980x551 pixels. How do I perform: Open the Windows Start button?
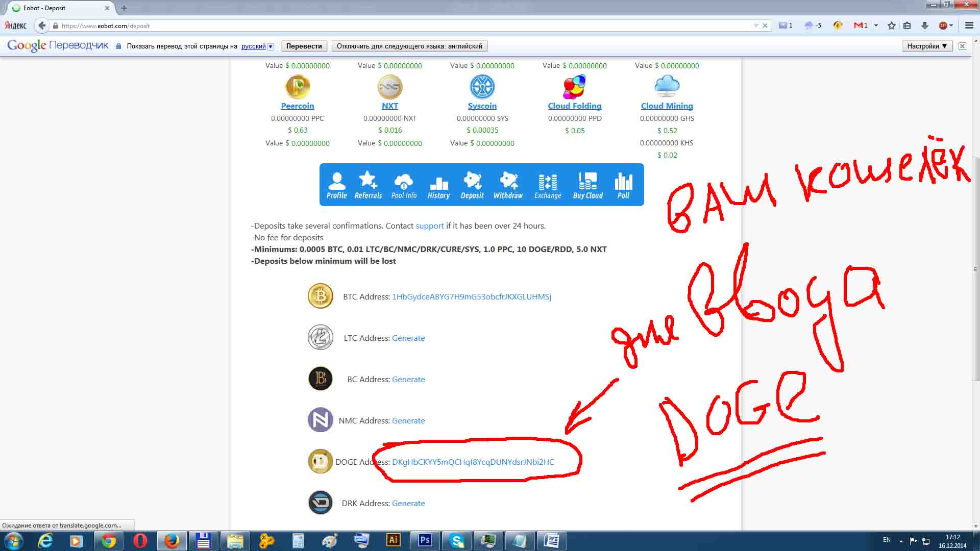click(x=13, y=541)
